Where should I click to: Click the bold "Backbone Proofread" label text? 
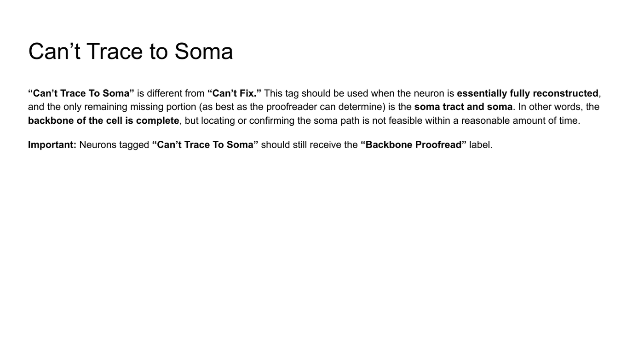tap(413, 145)
